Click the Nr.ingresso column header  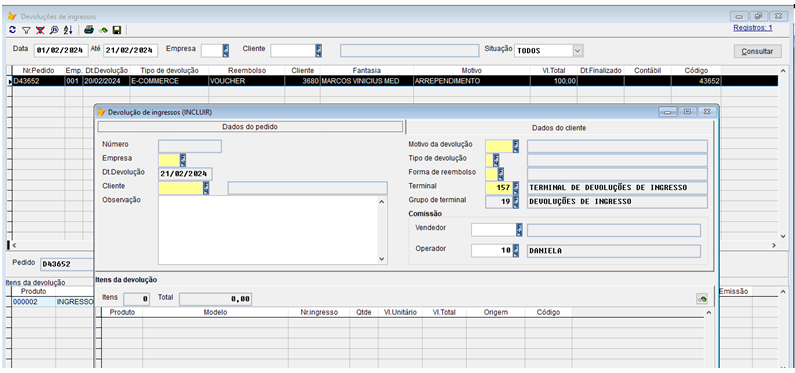[x=319, y=312]
